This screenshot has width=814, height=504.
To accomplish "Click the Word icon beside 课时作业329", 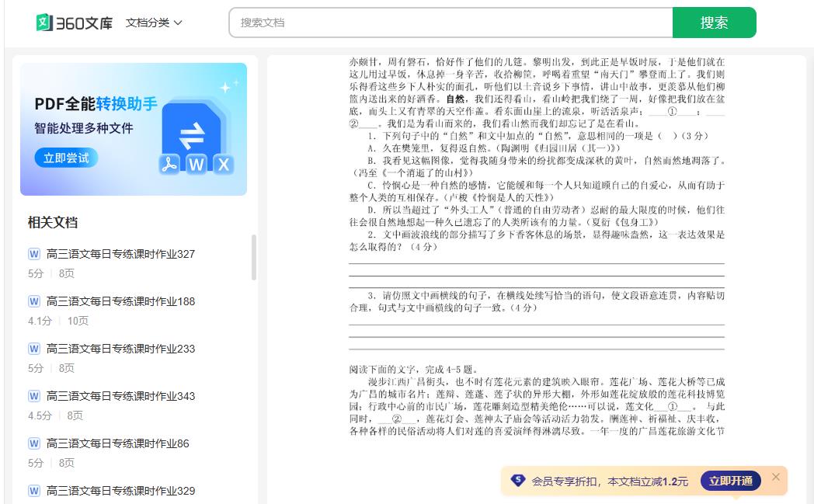I will point(34,491).
